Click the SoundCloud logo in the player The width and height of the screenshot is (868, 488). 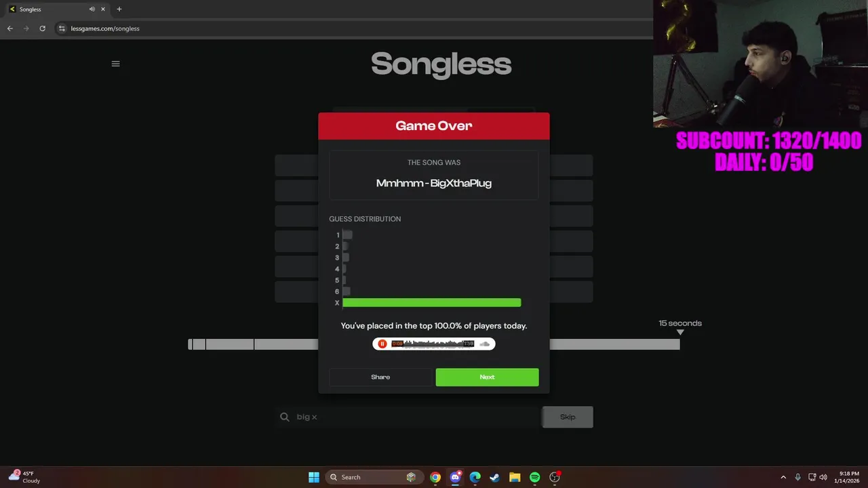tap(484, 344)
